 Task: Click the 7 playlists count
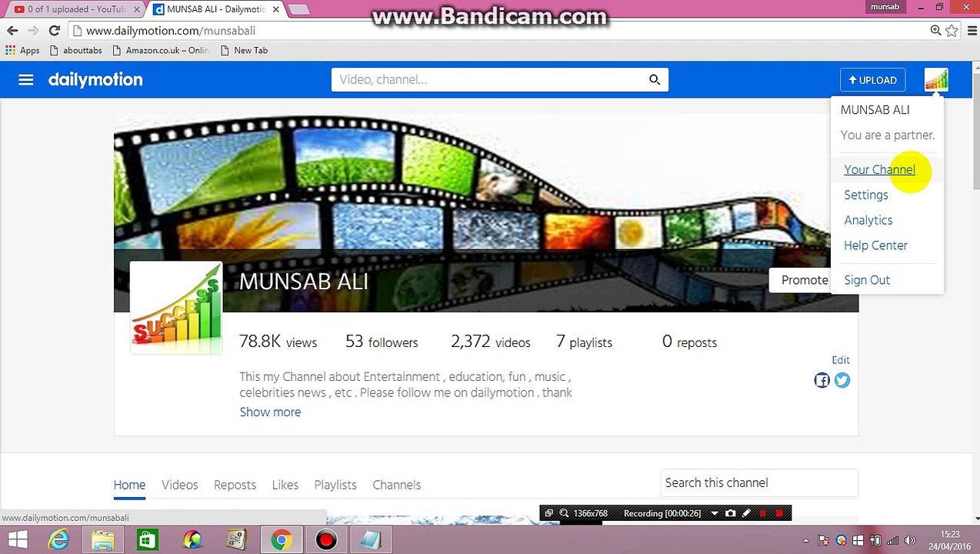pos(584,342)
